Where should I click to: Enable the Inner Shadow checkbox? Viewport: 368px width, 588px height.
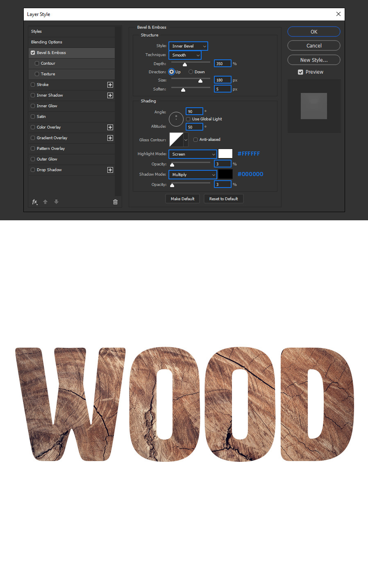coord(33,95)
